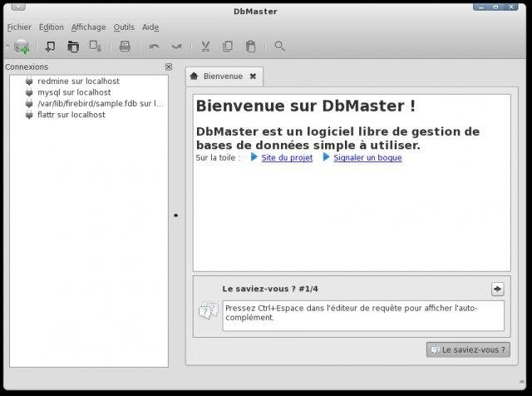Click the Le saviez-vous ? #1/4 heading

click(x=270, y=289)
